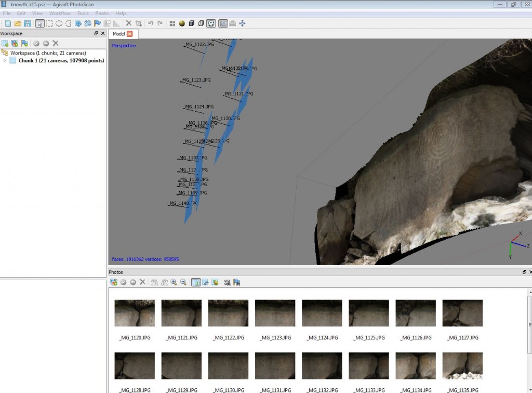Click the navigation arrow tool
This screenshot has height=393, width=532.
click(x=39, y=23)
